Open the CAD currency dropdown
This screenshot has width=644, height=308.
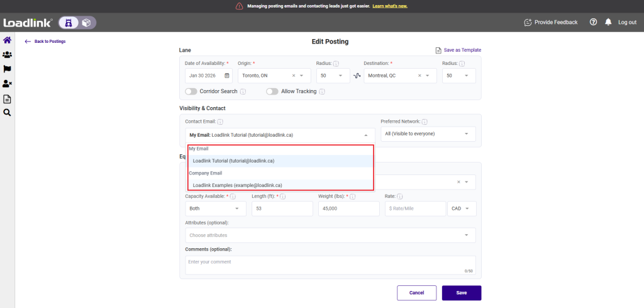(461, 208)
